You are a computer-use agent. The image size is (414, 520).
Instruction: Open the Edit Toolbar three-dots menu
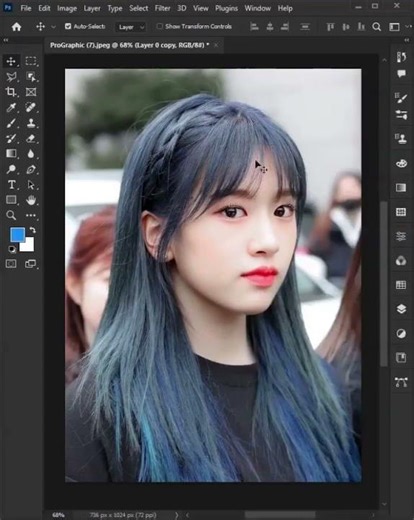(x=31, y=215)
